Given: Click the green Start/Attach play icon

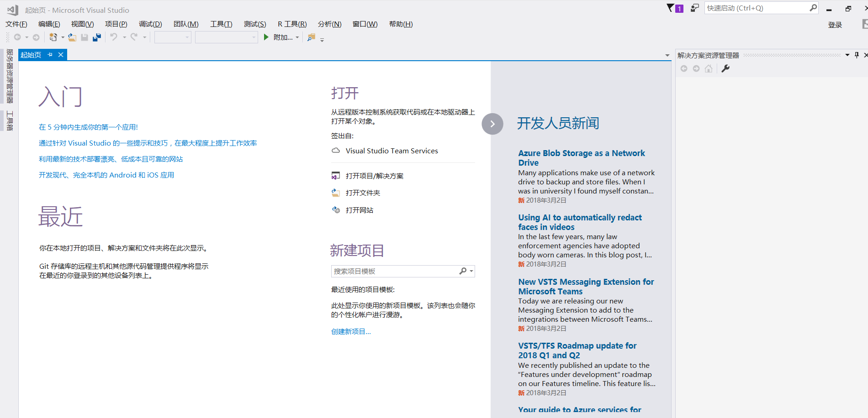Looking at the screenshot, I should coord(266,37).
